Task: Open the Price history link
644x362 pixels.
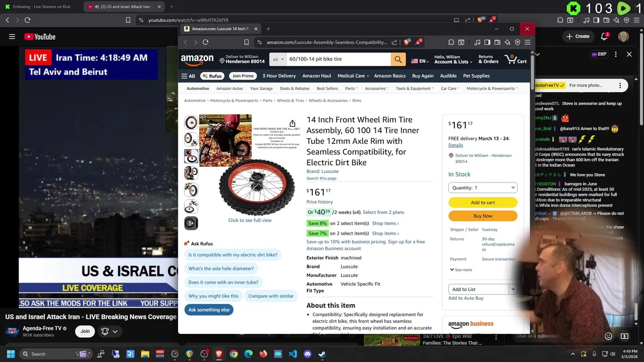Action: [x=319, y=202]
